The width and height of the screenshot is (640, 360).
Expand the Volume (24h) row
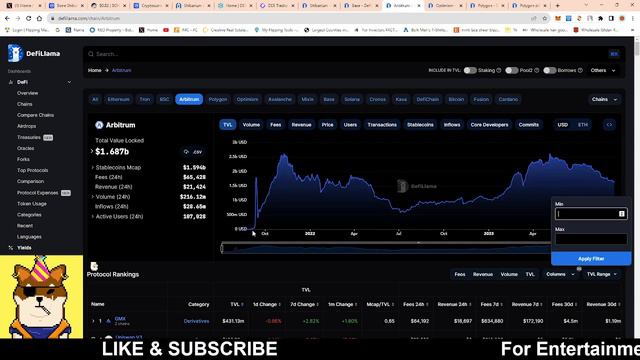93,197
